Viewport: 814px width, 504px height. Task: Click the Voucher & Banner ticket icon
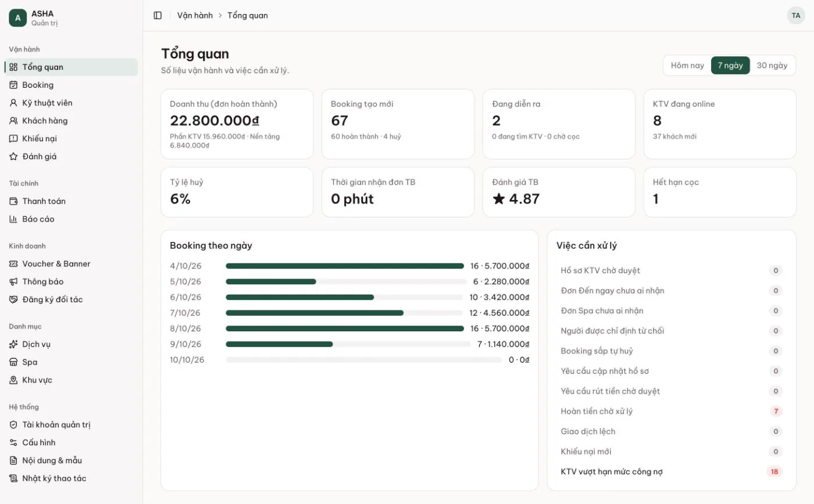click(13, 264)
